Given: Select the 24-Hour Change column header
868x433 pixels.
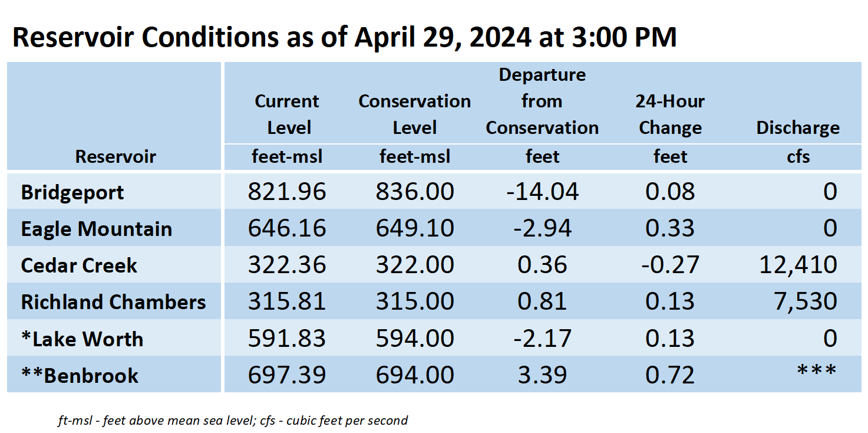Looking at the screenshot, I should pyautogui.click(x=671, y=114).
